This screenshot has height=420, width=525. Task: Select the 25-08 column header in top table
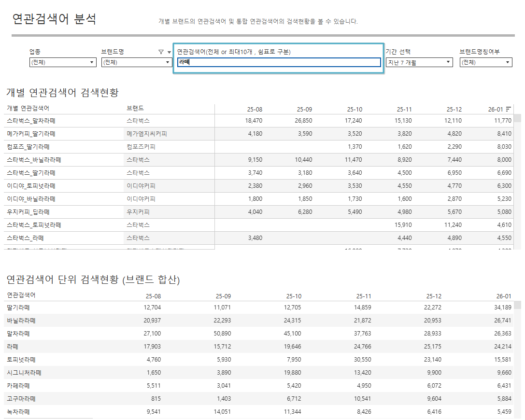(254, 110)
